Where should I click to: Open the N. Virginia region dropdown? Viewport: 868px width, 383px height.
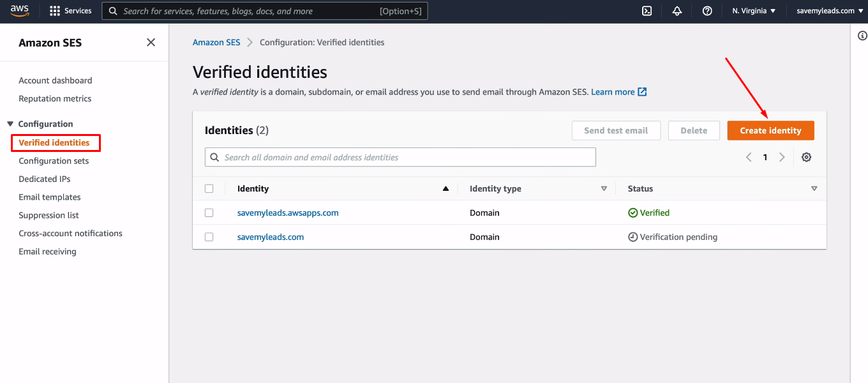754,11
